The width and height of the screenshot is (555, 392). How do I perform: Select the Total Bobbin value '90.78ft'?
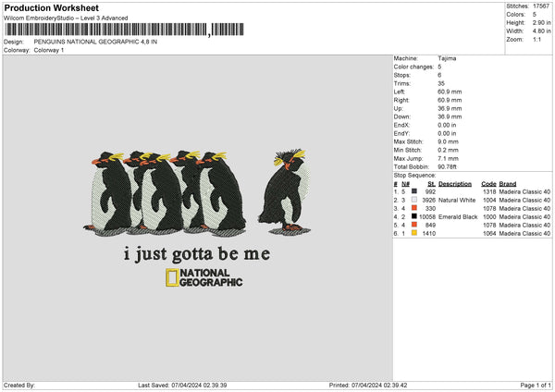[448, 166]
